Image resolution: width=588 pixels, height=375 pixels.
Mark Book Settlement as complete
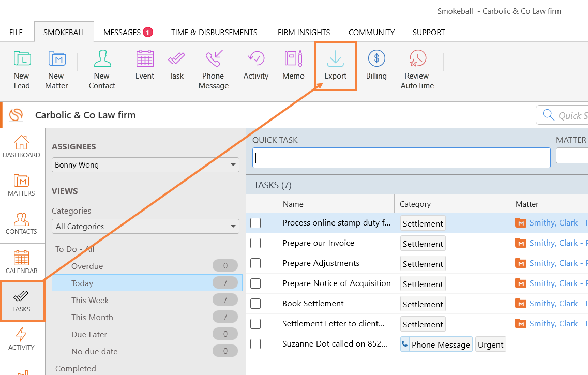coord(255,304)
